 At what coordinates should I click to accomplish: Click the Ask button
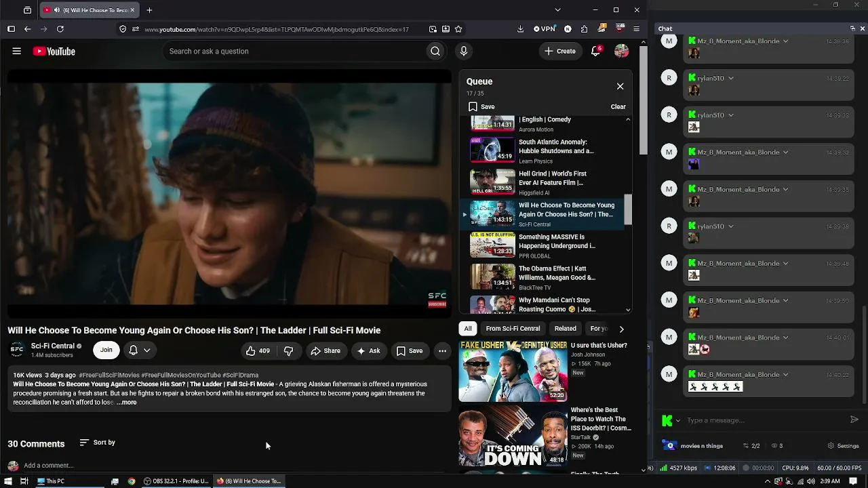pyautogui.click(x=369, y=350)
